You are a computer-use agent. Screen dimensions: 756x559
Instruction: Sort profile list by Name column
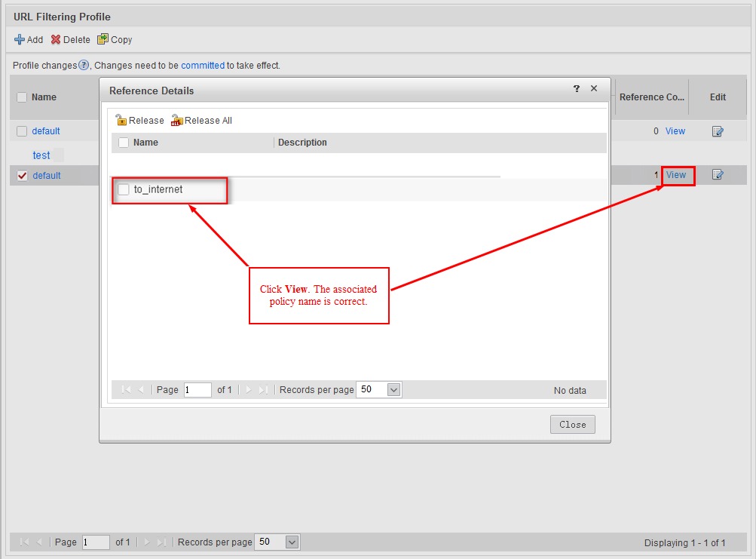click(44, 97)
